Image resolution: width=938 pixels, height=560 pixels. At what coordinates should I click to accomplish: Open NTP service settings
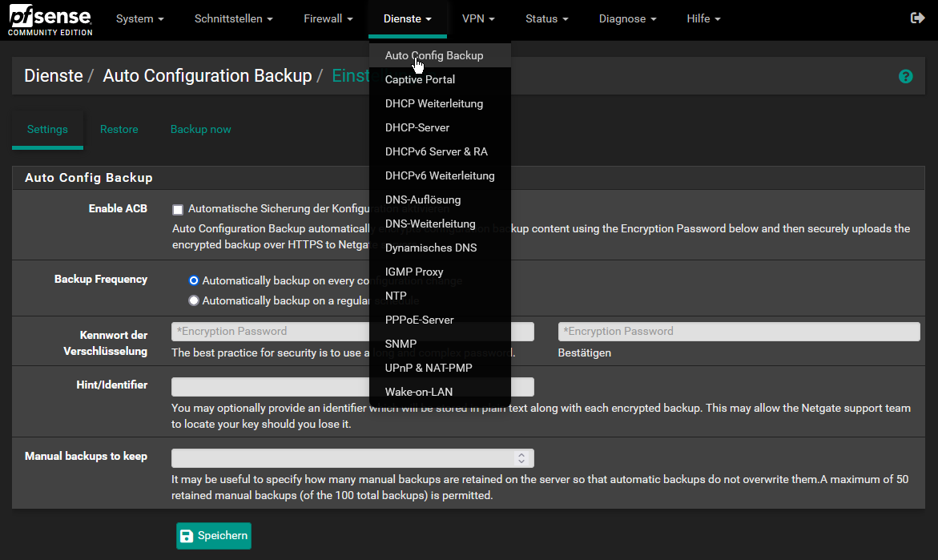[440, 296]
